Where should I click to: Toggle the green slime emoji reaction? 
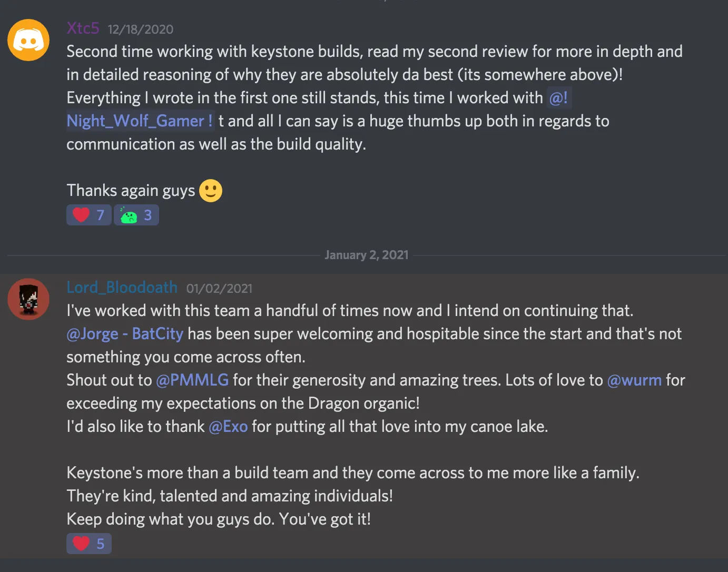136,215
